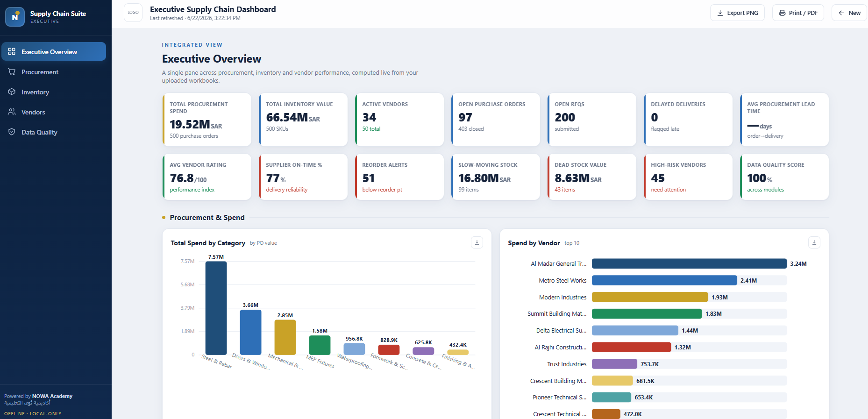Viewport: 868px width, 419px height.
Task: Click the Modern Industries 1.93M bar
Action: [650, 297]
